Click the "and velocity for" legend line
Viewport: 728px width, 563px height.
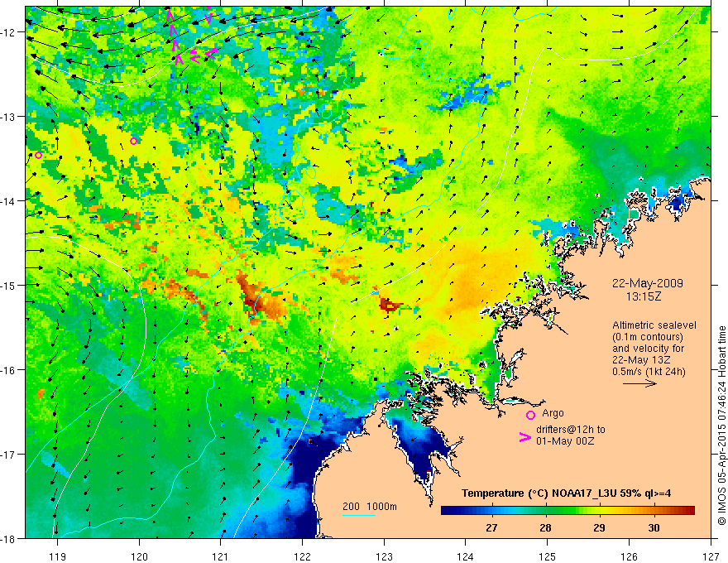(x=648, y=349)
